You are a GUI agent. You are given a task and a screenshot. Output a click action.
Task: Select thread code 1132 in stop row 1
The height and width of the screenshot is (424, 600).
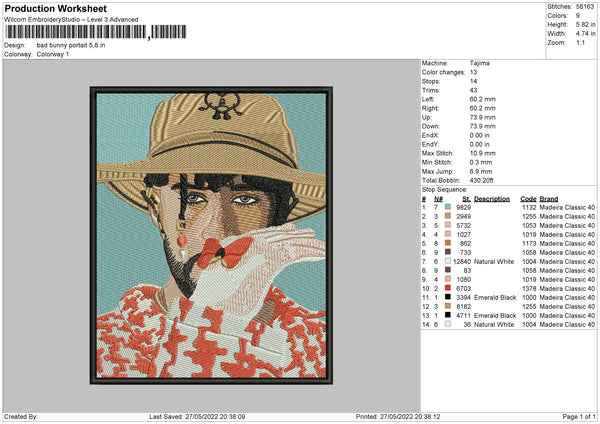(529, 207)
